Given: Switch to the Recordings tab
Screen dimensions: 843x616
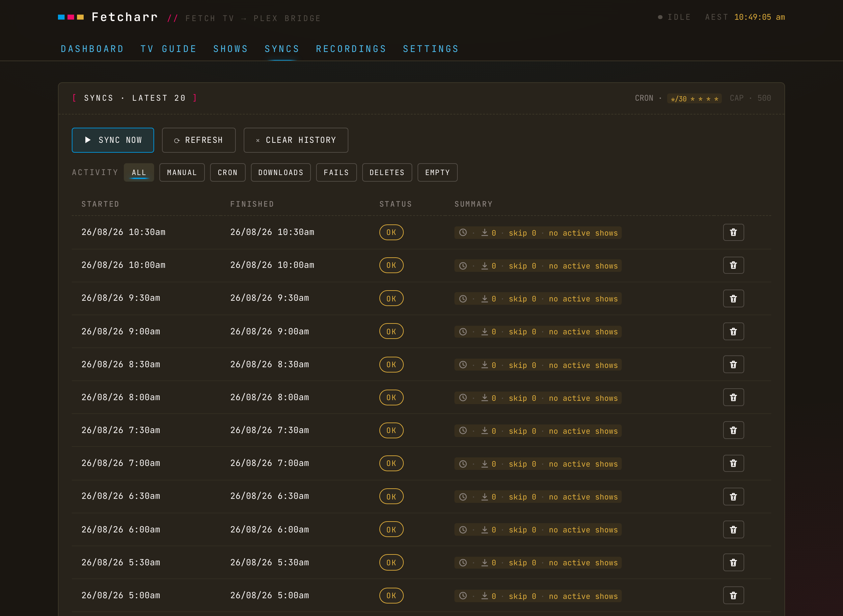Looking at the screenshot, I should [x=351, y=49].
